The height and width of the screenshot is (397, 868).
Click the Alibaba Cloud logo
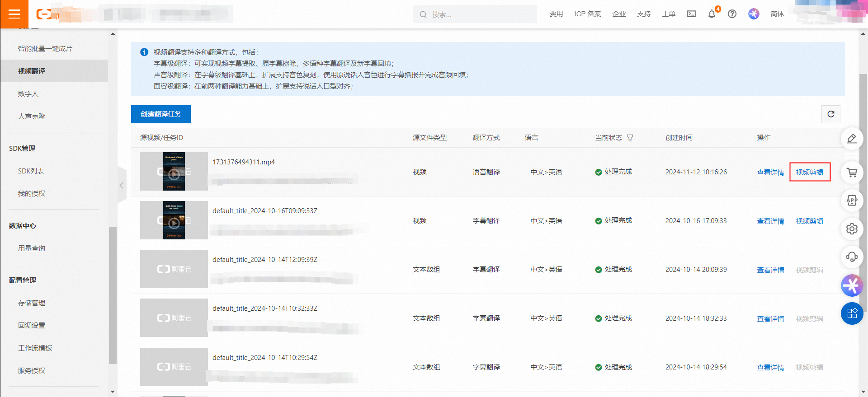click(x=44, y=14)
